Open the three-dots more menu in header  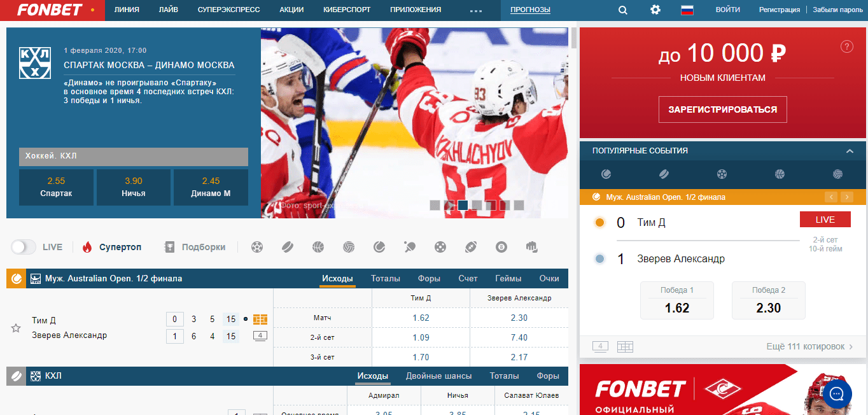476,11
